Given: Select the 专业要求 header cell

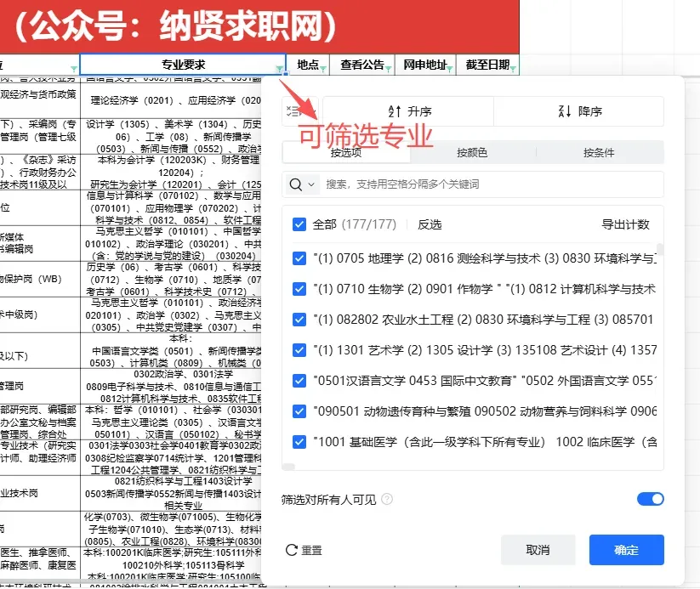Looking at the screenshot, I should (183, 65).
